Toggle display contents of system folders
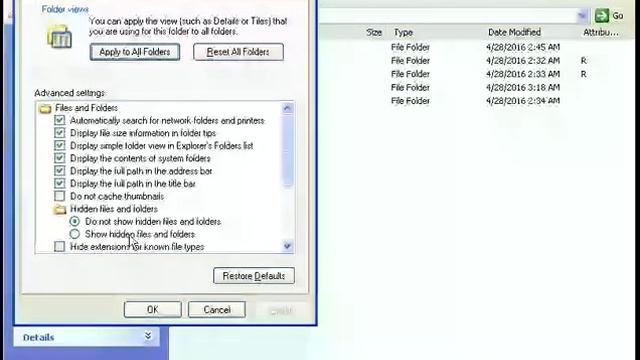The image size is (640, 360). [x=60, y=158]
